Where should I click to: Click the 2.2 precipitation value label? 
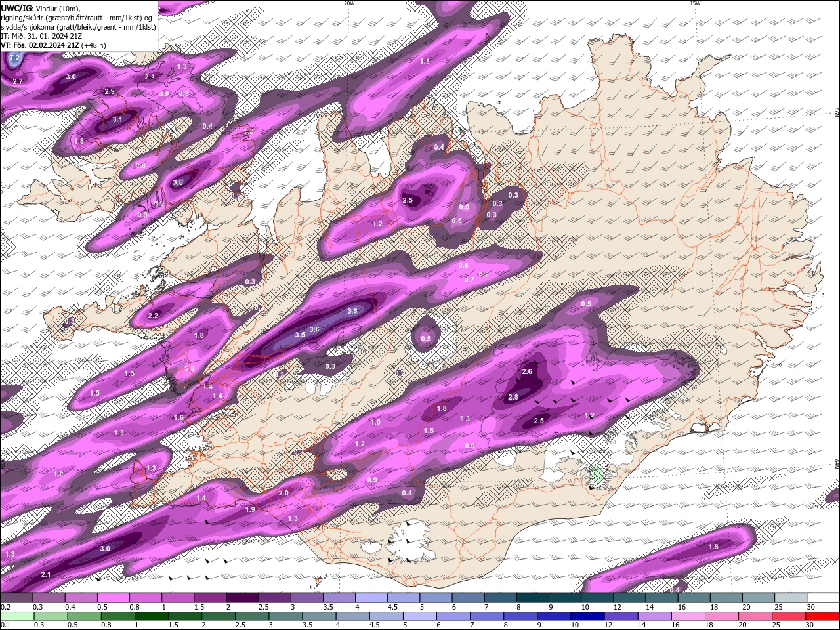pos(153,316)
